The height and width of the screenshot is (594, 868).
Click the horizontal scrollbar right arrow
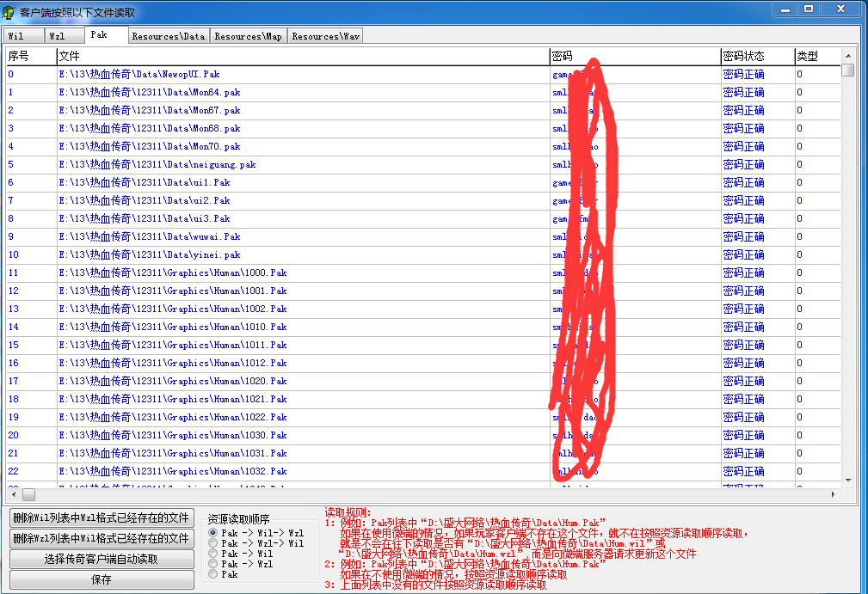[x=832, y=495]
